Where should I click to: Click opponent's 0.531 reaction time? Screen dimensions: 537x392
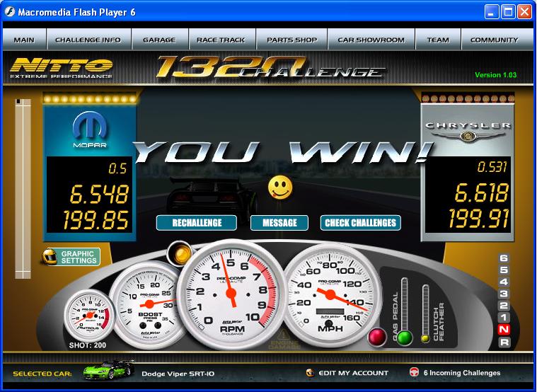coord(492,167)
